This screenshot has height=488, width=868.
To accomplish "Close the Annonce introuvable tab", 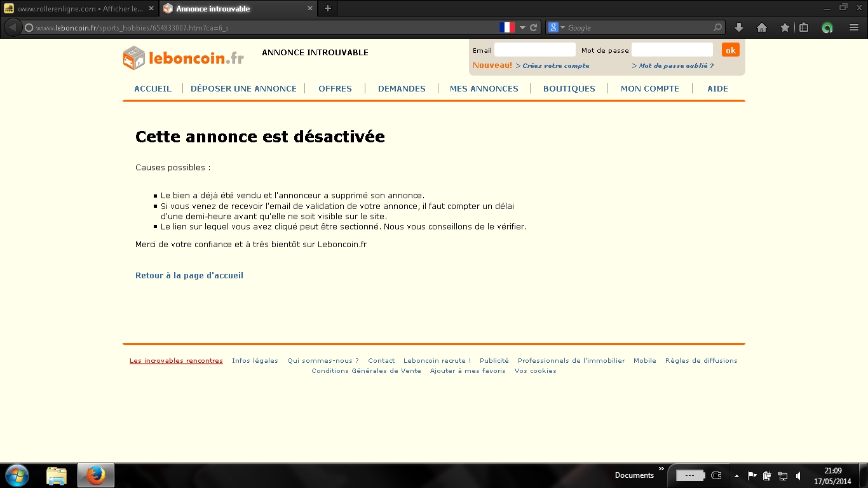I will pos(310,9).
